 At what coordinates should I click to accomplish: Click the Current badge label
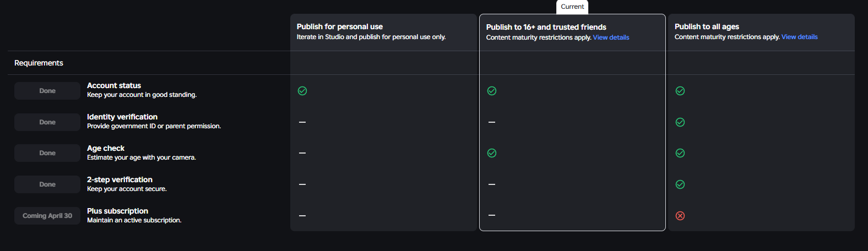[572, 7]
